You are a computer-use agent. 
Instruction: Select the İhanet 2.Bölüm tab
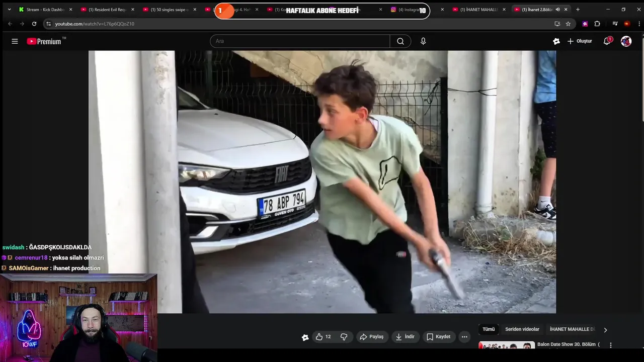coord(537,10)
